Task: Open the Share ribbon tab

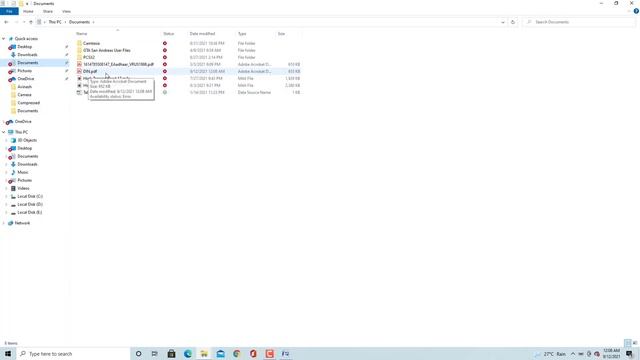Action: coord(48,11)
